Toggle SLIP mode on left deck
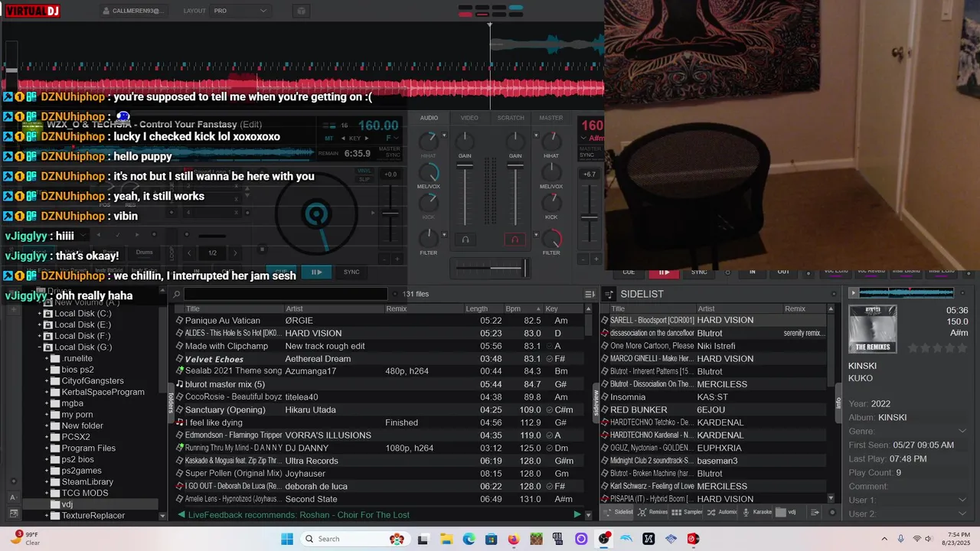 pos(364,178)
